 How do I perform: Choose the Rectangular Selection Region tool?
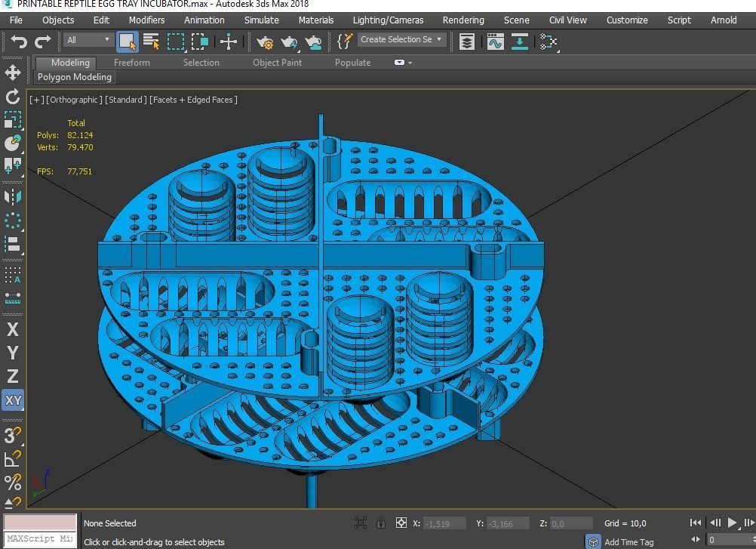click(176, 42)
